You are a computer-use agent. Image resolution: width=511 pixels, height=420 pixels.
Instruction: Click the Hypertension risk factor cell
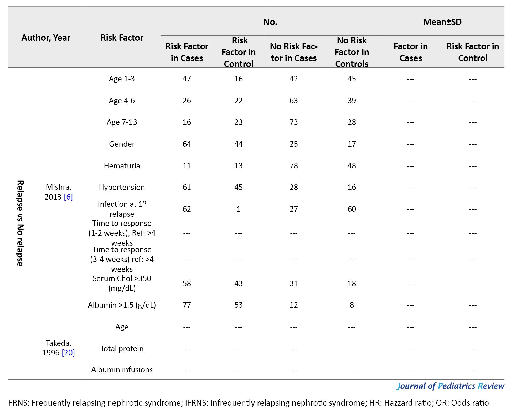click(122, 187)
